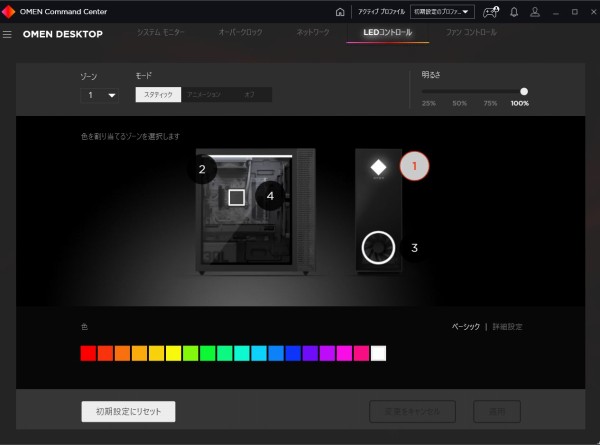
Task: Select lighting zone 2 on the case
Action: [202, 169]
